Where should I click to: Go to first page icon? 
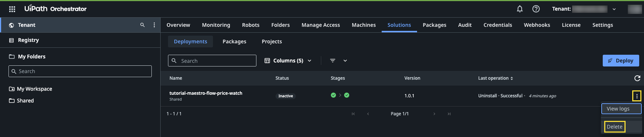[353, 114]
